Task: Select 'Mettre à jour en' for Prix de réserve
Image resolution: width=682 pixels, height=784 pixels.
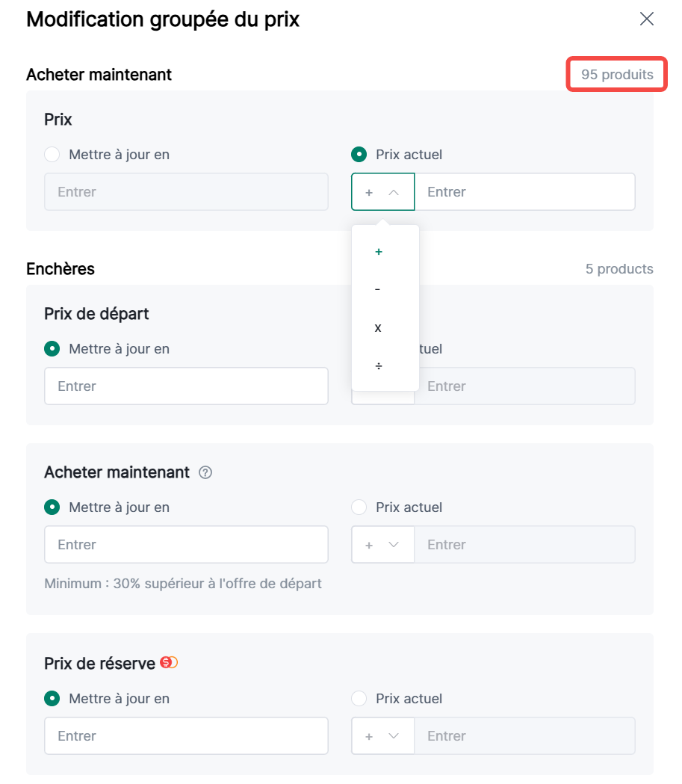Action: pyautogui.click(x=52, y=699)
